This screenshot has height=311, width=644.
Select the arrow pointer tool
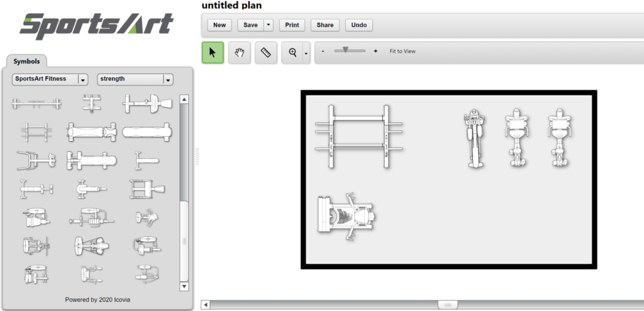[x=213, y=53]
